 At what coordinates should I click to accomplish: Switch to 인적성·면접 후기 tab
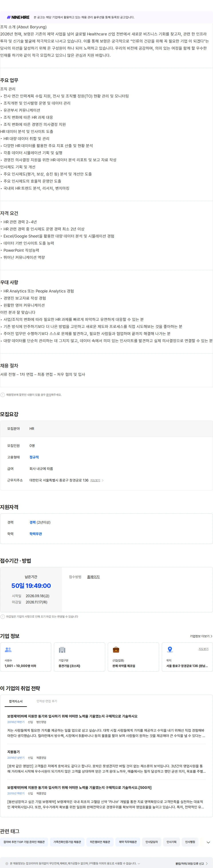[47, 701]
